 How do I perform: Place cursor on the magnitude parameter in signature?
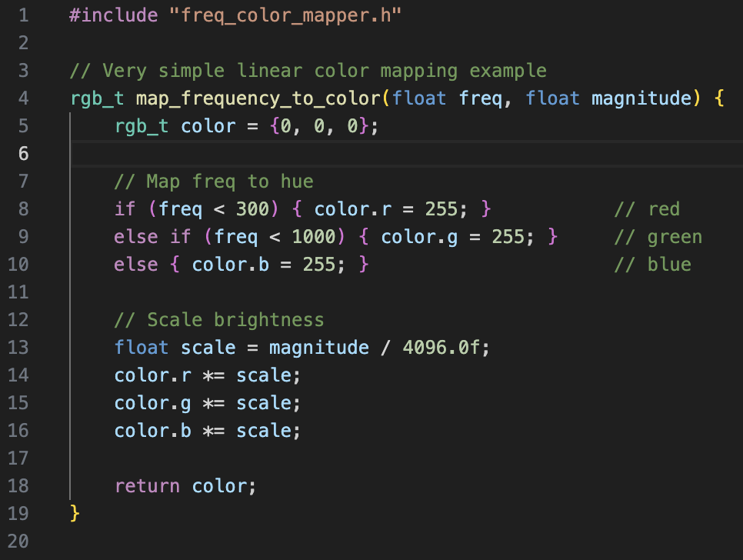click(641, 98)
